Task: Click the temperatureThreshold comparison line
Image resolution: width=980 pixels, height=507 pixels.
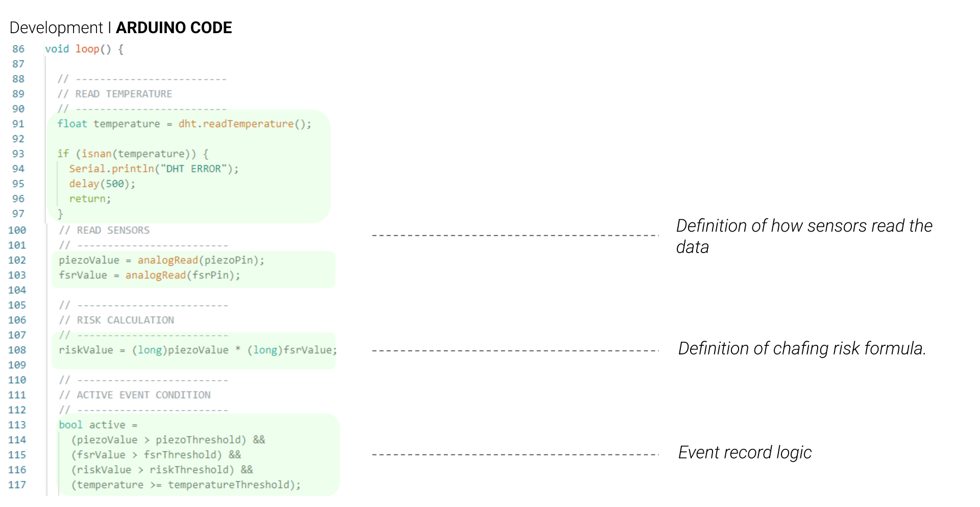Action: pyautogui.click(x=186, y=485)
